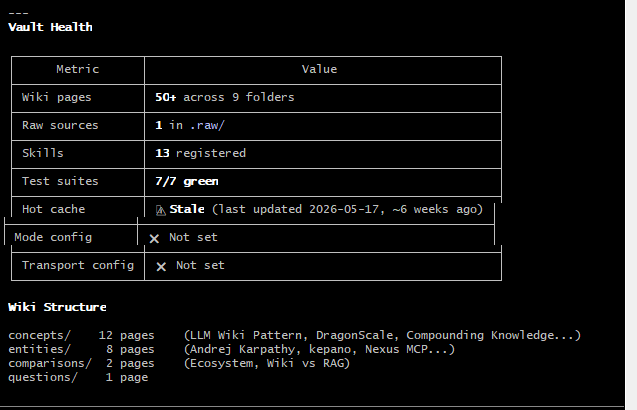
Task: Click the 'entities/' folder name
Action: click(39, 349)
